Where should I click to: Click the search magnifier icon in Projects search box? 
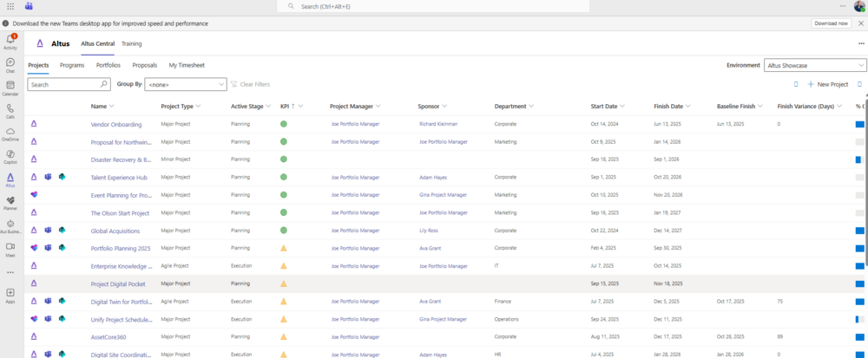(x=104, y=85)
